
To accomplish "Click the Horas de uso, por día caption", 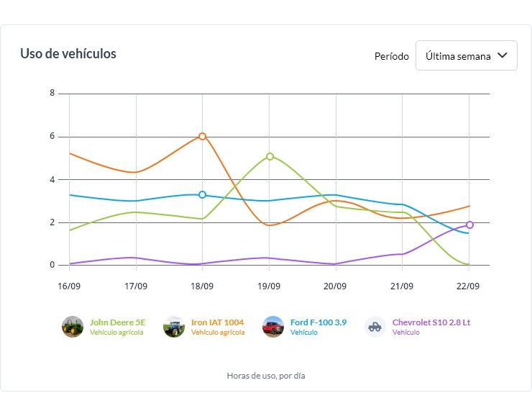I will [266, 376].
